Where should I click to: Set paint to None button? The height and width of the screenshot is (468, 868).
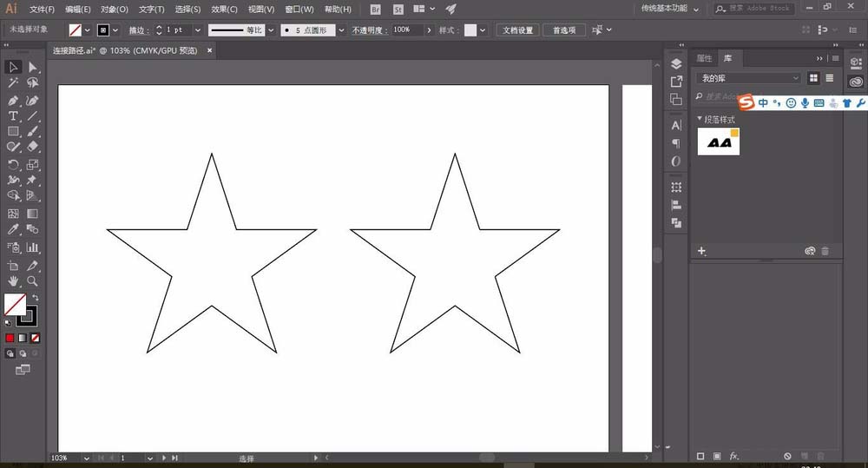36,338
